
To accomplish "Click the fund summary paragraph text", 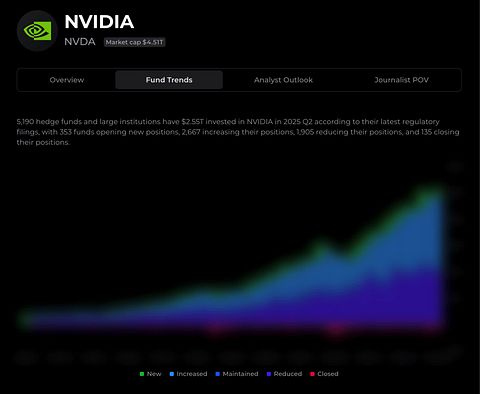I will (x=238, y=132).
